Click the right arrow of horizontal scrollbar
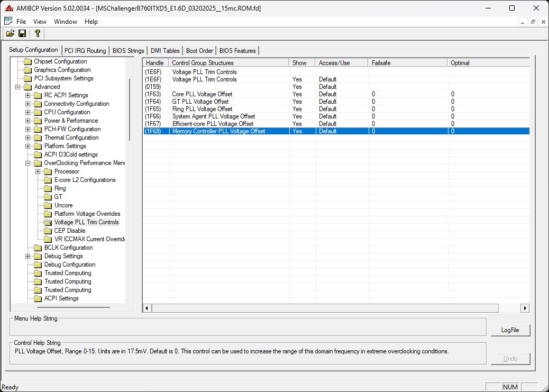 coord(525,308)
